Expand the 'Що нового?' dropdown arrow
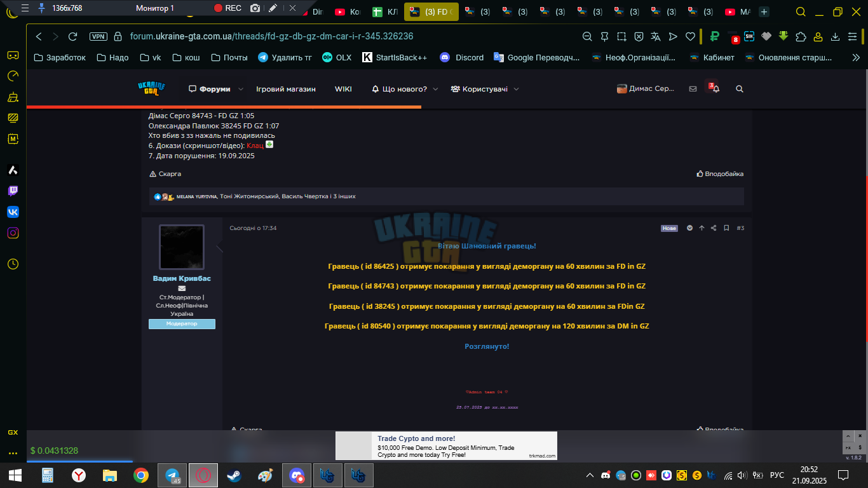The height and width of the screenshot is (488, 868). 435,89
